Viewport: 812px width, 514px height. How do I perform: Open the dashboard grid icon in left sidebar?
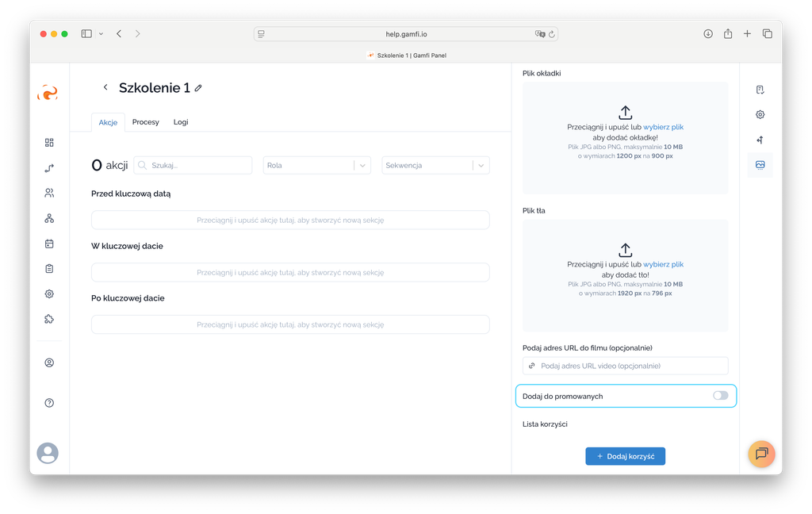click(49, 143)
